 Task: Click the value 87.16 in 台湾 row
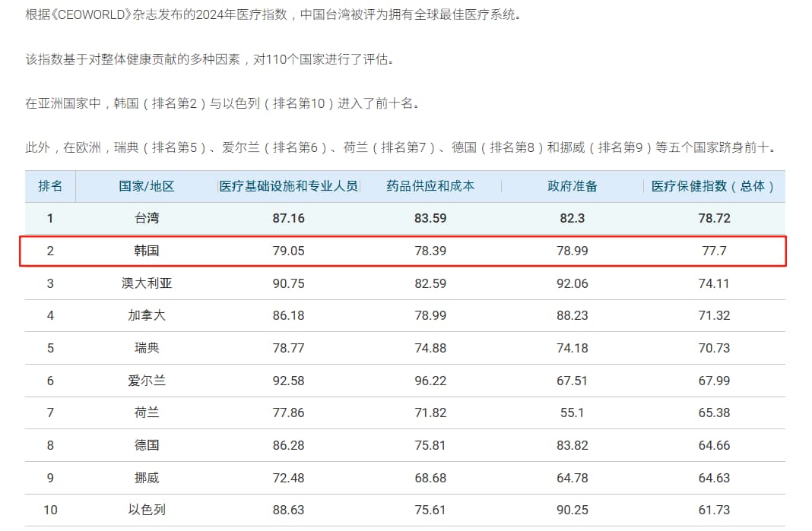[x=288, y=219]
